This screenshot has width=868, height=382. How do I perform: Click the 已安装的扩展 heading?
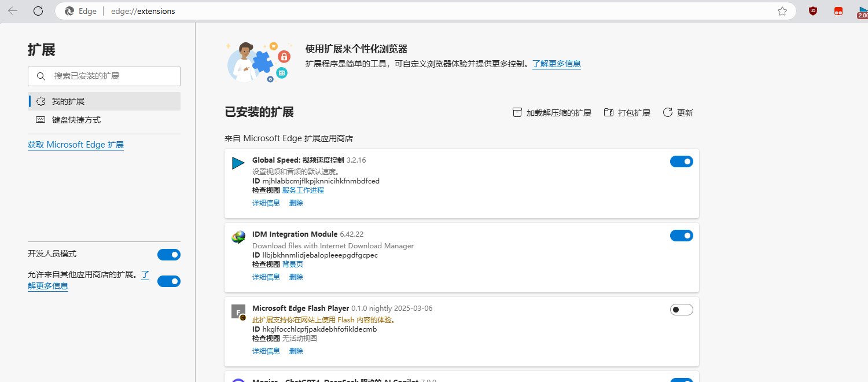coord(259,112)
